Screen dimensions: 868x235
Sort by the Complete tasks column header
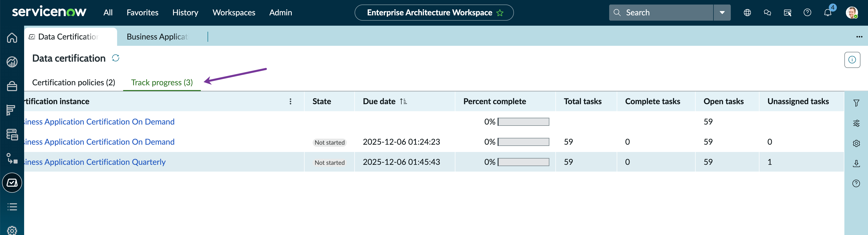pos(652,101)
